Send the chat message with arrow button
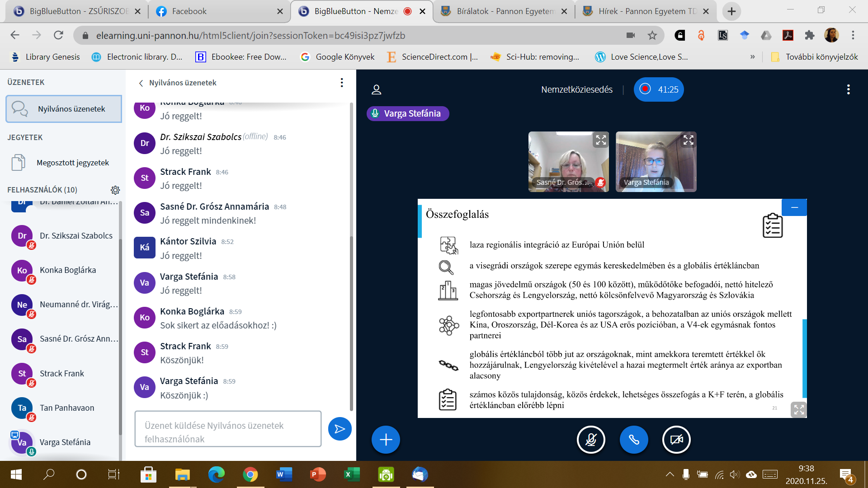 coord(340,429)
